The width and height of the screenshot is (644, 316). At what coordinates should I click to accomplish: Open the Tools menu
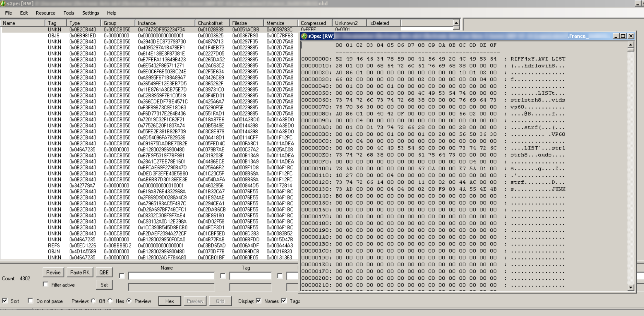click(x=69, y=13)
